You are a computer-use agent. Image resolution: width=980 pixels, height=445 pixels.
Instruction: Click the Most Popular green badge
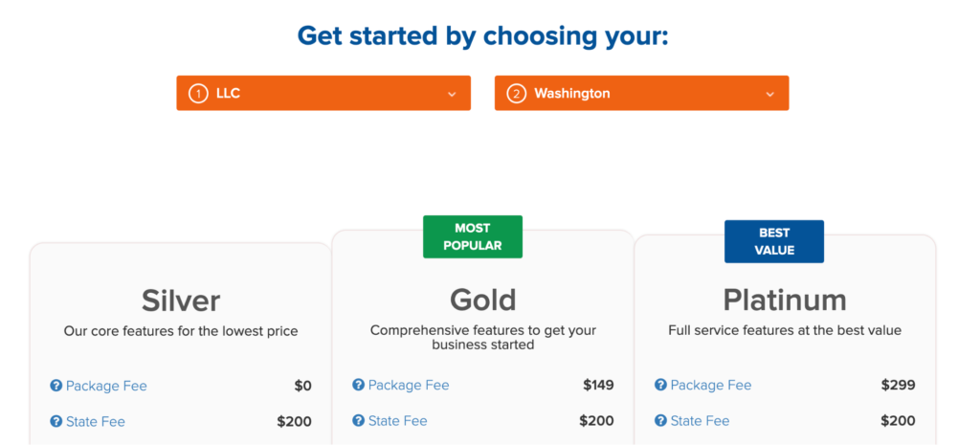(473, 237)
